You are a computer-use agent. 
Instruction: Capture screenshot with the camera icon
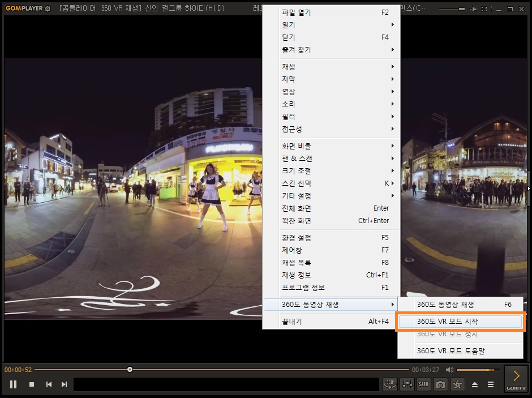point(440,384)
